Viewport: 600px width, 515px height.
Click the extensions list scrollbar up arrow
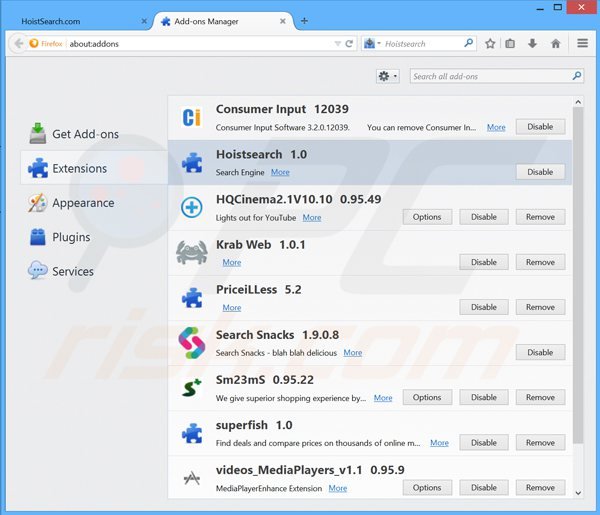click(578, 102)
